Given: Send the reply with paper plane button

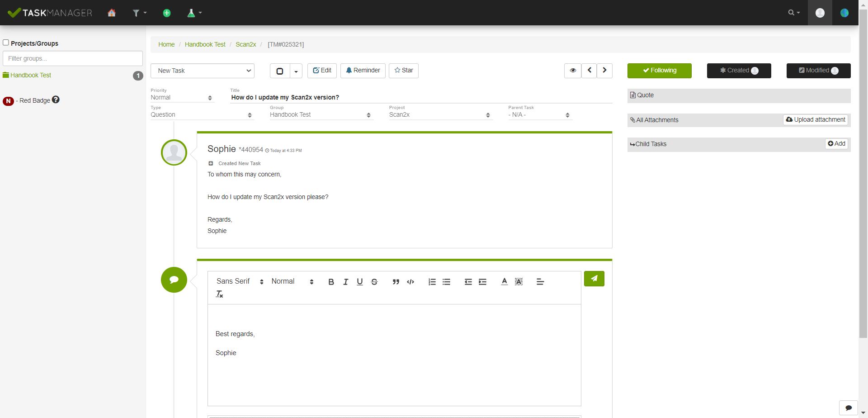Looking at the screenshot, I should 594,279.
